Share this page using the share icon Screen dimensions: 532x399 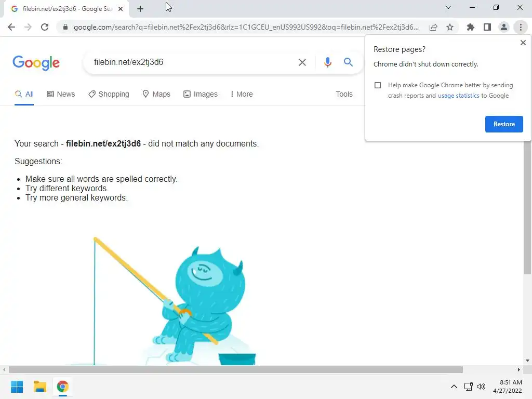(x=433, y=27)
